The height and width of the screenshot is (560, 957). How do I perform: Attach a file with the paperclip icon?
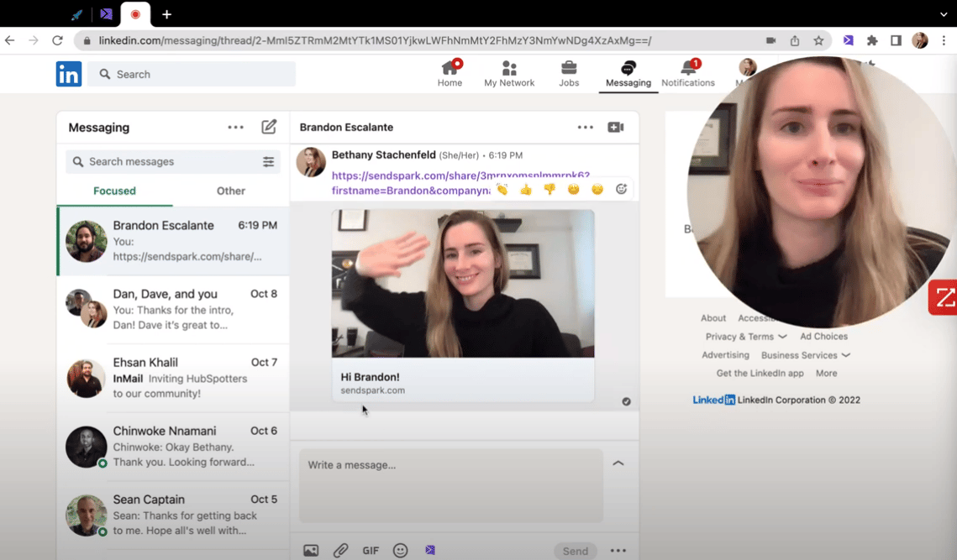coord(340,550)
